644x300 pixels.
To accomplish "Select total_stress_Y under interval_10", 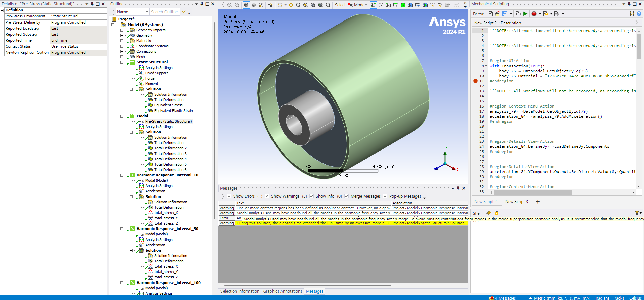I will (x=166, y=218).
